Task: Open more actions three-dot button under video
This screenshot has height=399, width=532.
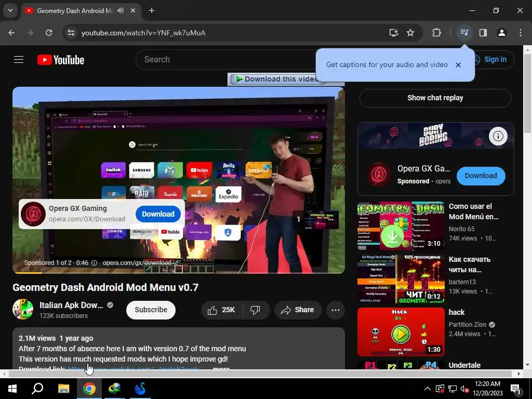Action: coord(336,310)
